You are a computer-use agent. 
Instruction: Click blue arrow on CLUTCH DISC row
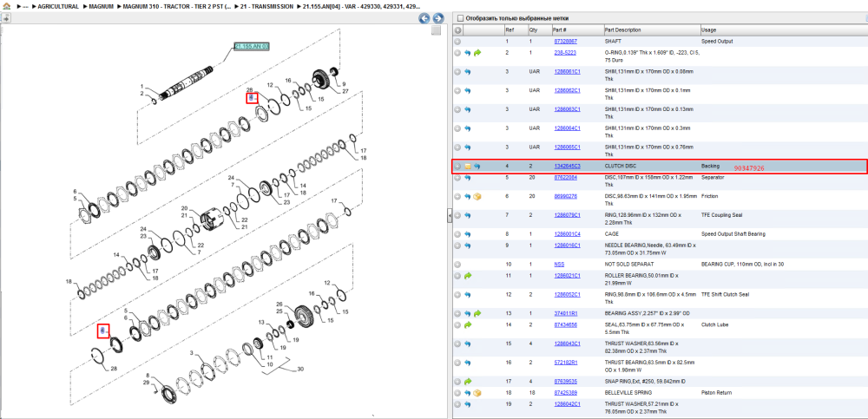click(477, 166)
